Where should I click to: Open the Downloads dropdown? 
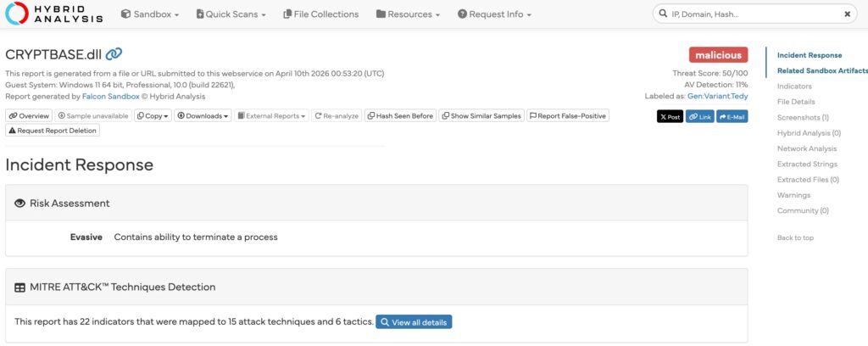[203, 115]
